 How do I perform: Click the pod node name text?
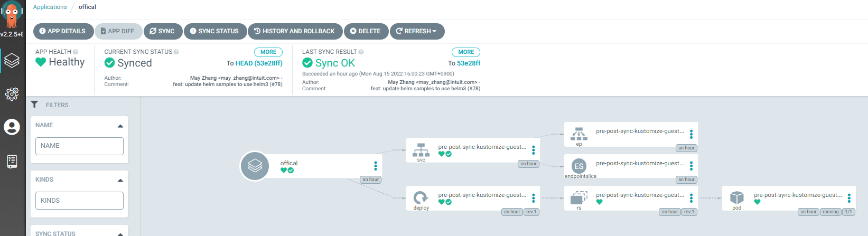pos(798,195)
